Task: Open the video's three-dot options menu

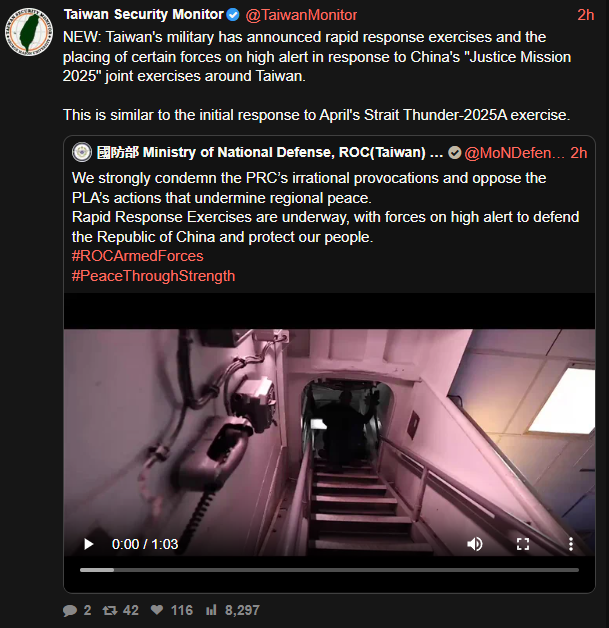Action: click(x=571, y=544)
